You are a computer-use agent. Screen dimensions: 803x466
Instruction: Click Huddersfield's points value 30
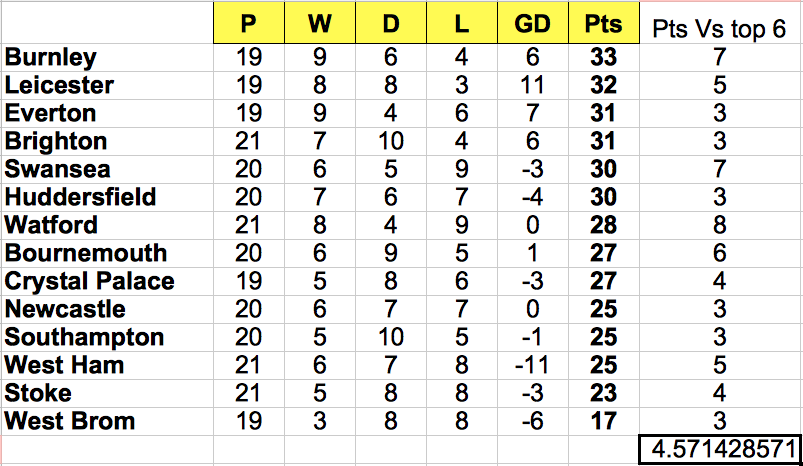604,198
